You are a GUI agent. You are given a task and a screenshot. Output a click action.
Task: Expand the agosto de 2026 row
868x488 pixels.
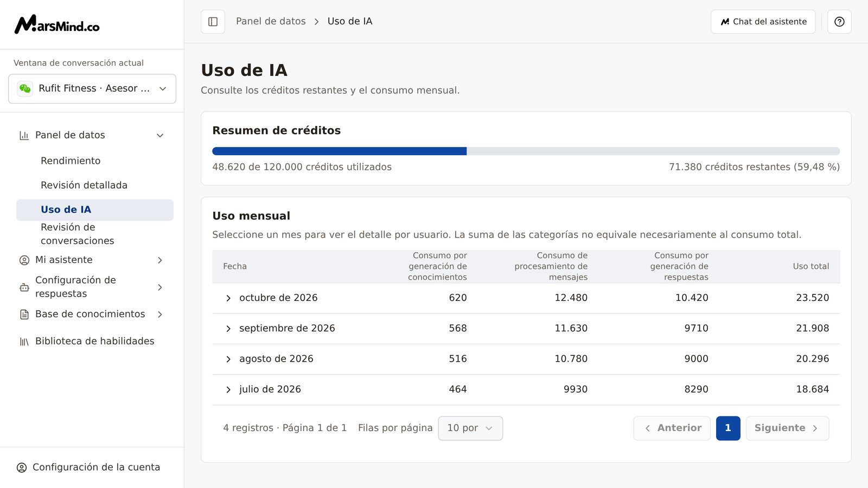point(228,359)
